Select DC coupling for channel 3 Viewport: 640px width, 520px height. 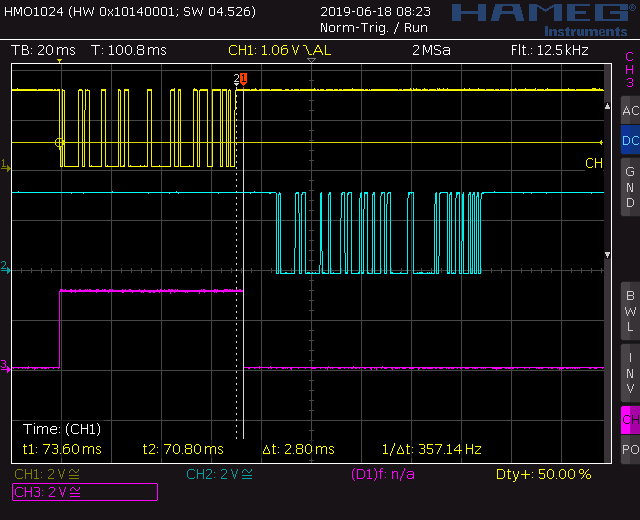pyautogui.click(x=629, y=141)
